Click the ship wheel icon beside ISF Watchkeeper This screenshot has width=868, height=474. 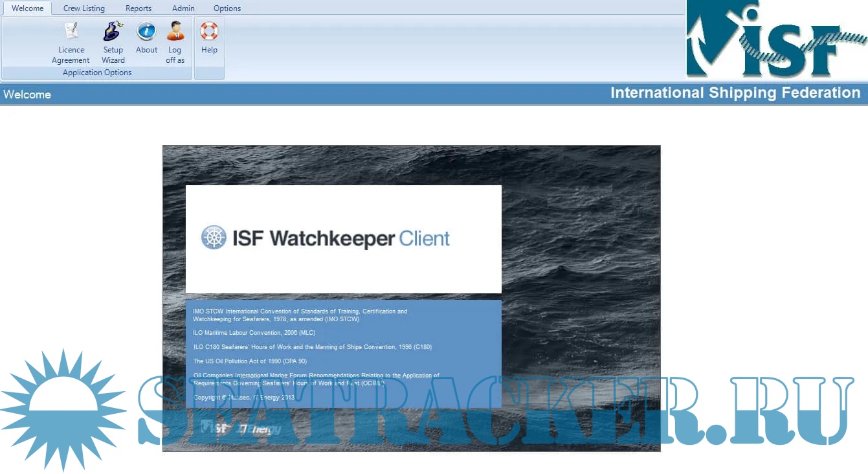[x=214, y=238]
